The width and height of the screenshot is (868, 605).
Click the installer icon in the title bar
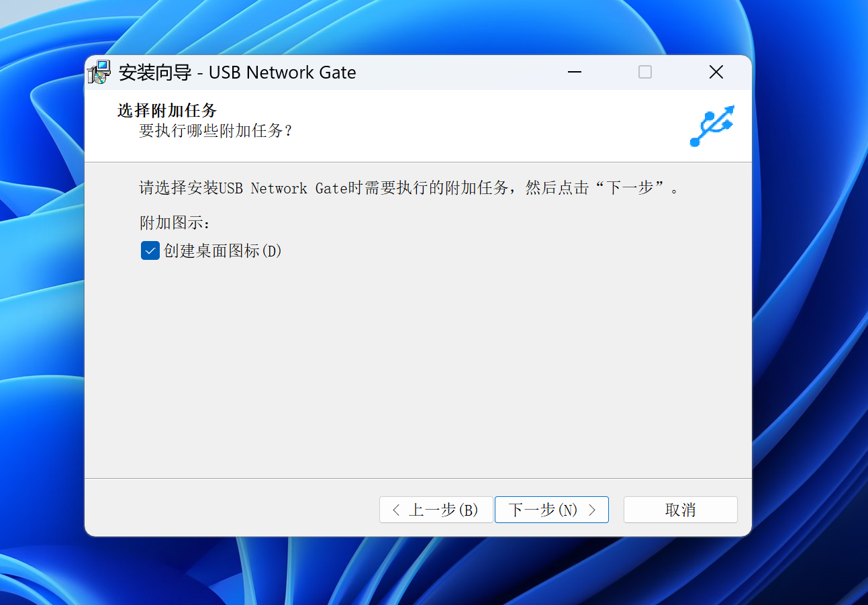99,72
